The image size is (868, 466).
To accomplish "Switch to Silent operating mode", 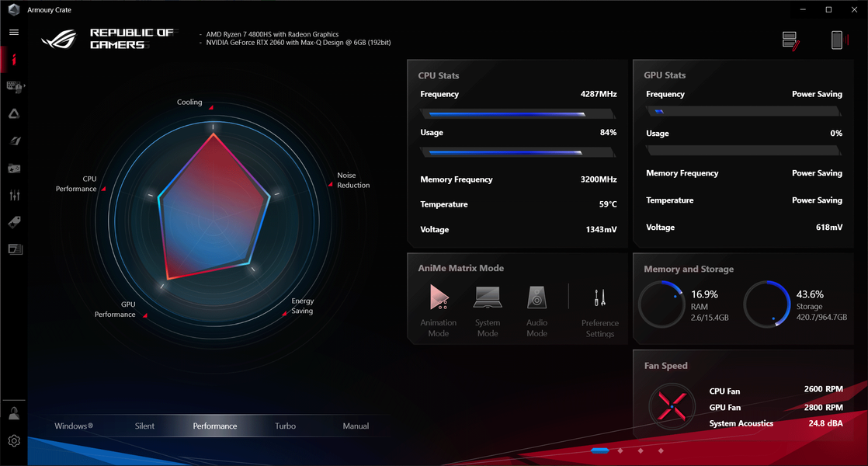I will 144,426.
